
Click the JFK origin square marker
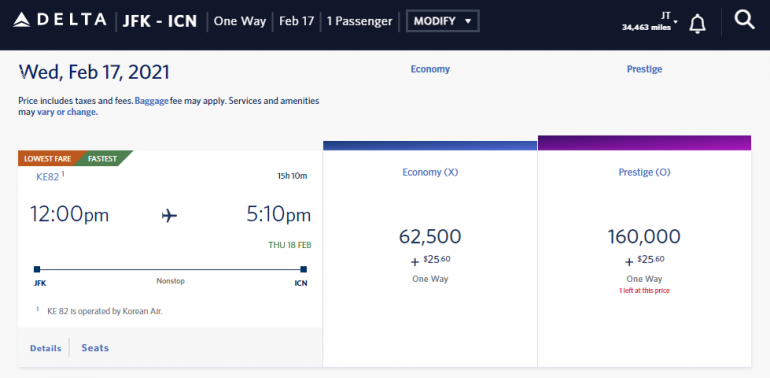pos(37,269)
